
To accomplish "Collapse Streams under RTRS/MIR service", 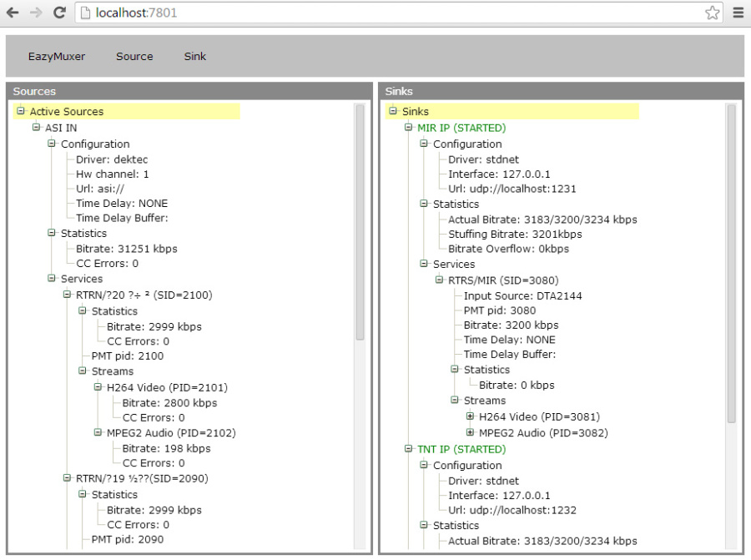I will pos(455,400).
